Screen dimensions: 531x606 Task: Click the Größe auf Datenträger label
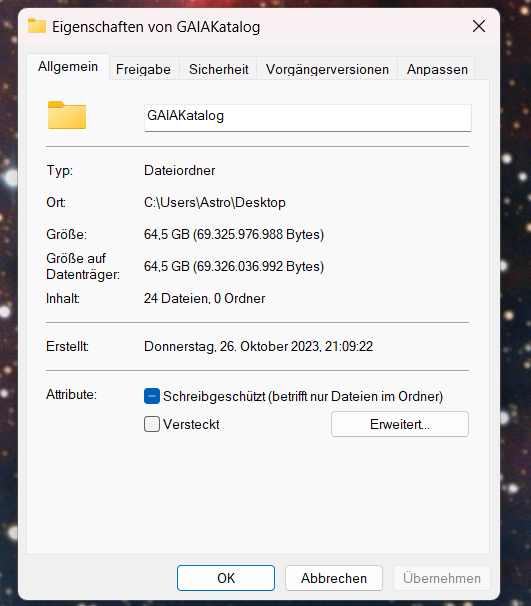pyautogui.click(x=83, y=266)
